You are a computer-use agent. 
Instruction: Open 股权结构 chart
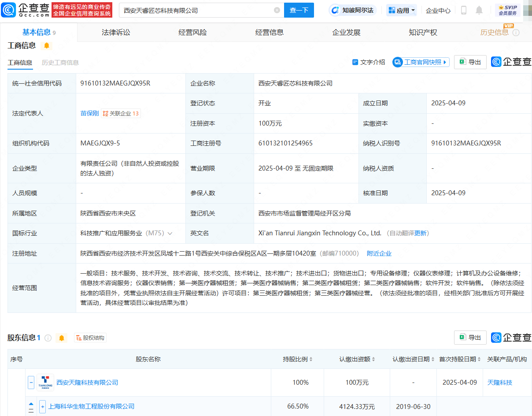90,338
